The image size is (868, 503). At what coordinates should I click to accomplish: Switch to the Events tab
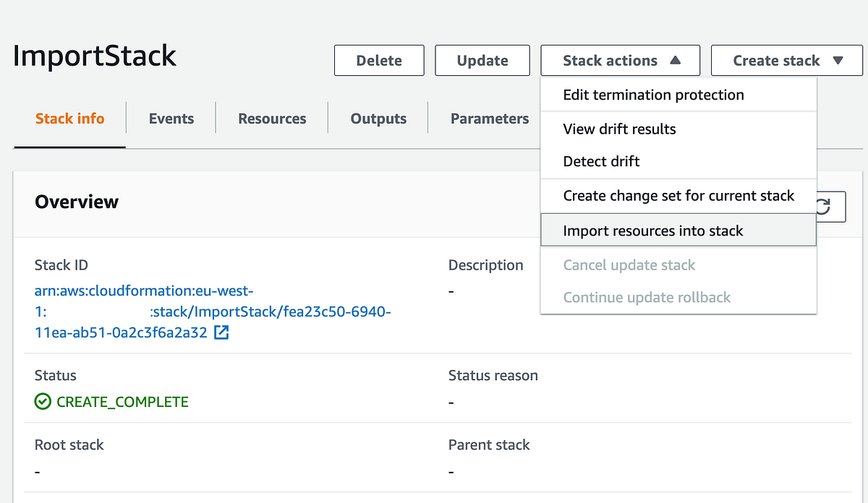[x=171, y=118]
